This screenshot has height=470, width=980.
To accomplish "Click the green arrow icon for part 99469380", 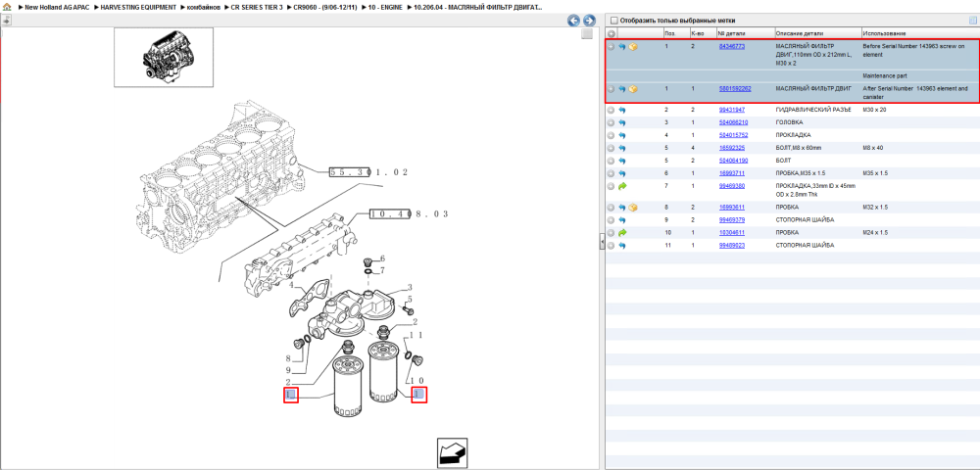I will [x=622, y=186].
